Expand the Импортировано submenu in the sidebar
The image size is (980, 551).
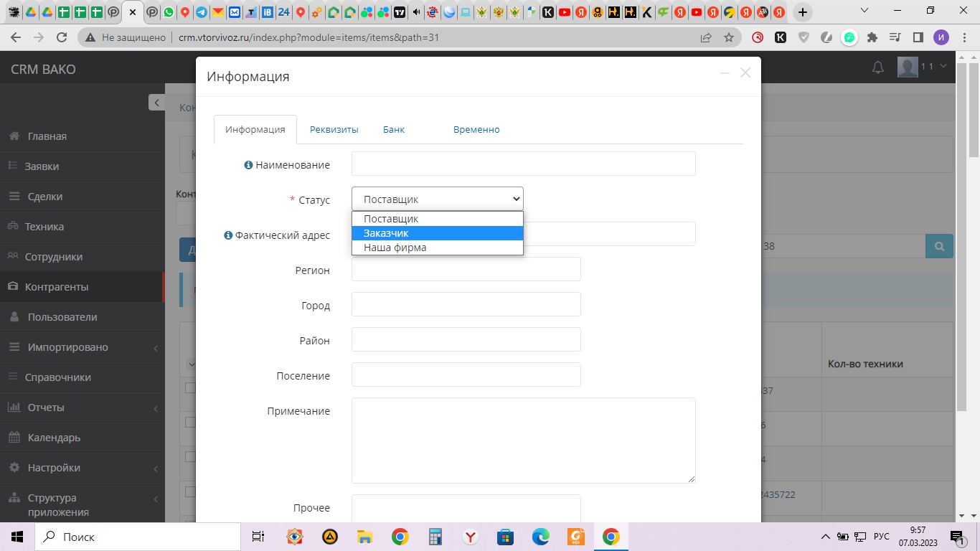(x=156, y=348)
